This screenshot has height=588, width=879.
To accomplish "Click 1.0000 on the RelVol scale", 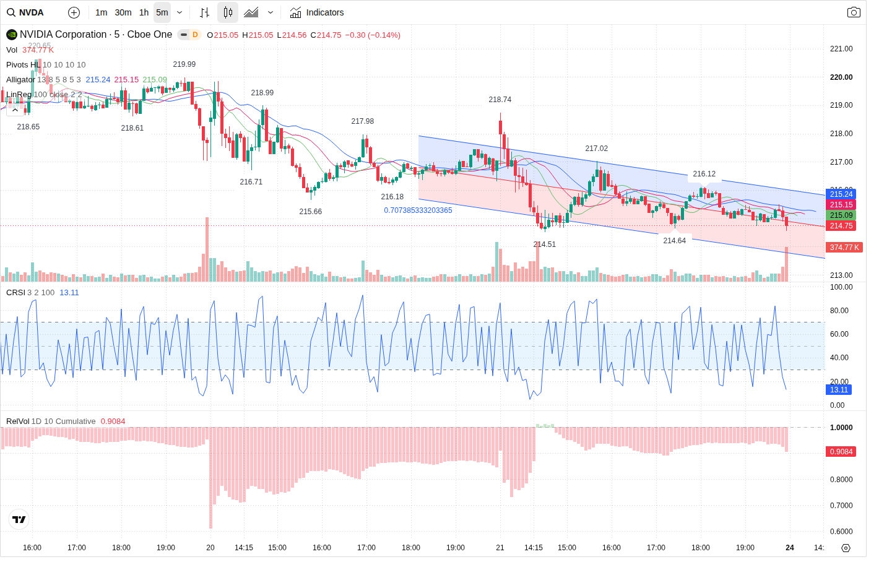I will tap(841, 428).
